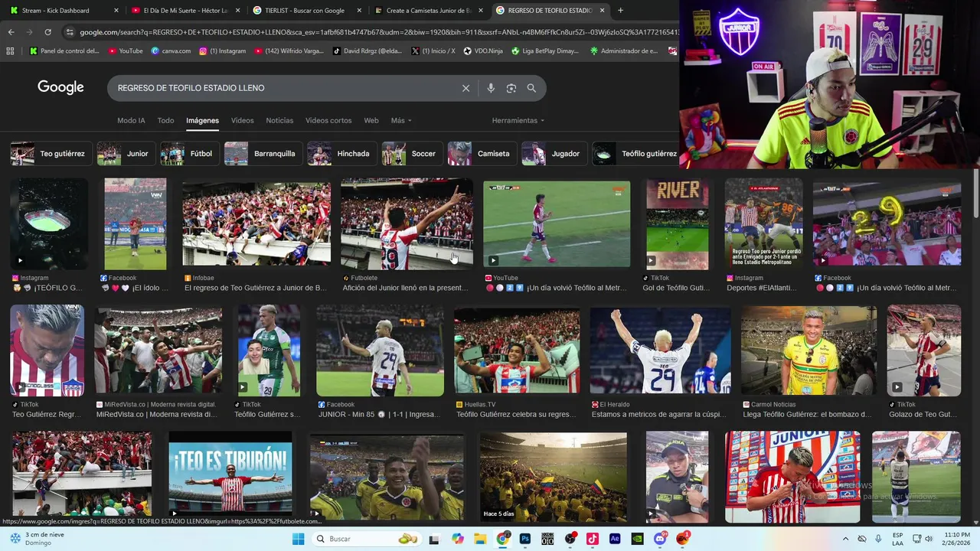Open the site information icon in address bar
The height and width of the screenshot is (551, 980).
click(70, 32)
